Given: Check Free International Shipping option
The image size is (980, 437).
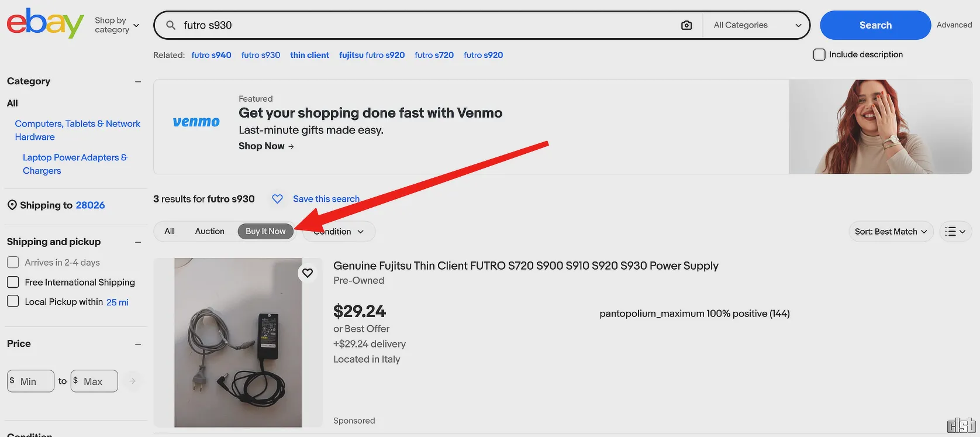Looking at the screenshot, I should pos(13,283).
